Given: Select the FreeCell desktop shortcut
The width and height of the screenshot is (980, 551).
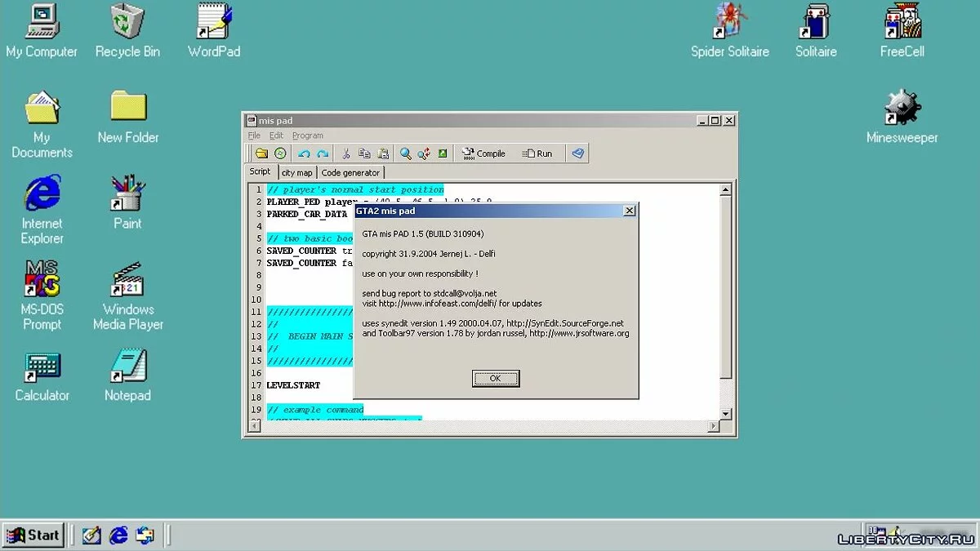Looking at the screenshot, I should click(902, 31).
